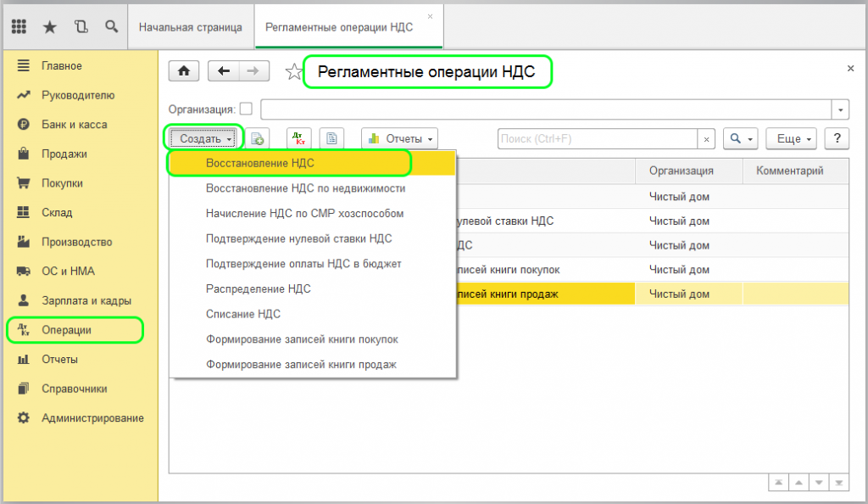Image resolution: width=868 pixels, height=504 pixels.
Task: Go to Банк и касса section
Action: 74,125
